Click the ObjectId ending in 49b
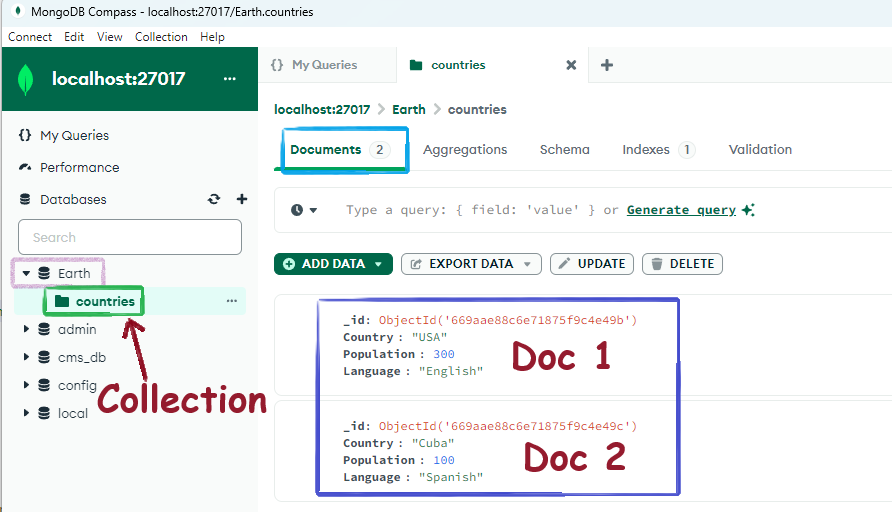The height and width of the screenshot is (512, 892). [507, 320]
